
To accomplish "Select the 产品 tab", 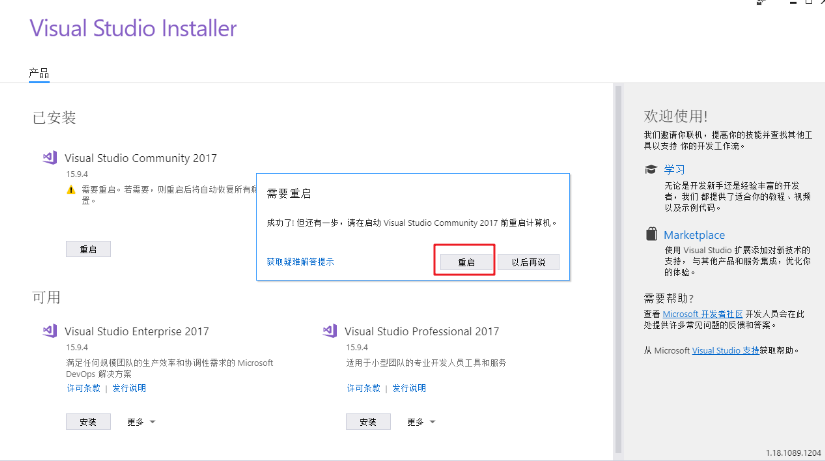I will pyautogui.click(x=39, y=73).
